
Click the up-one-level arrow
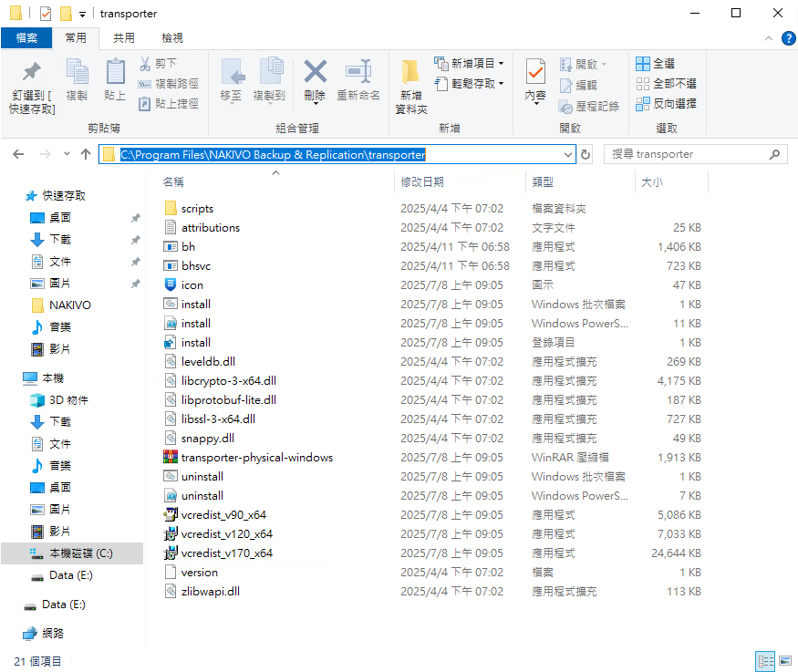[86, 154]
